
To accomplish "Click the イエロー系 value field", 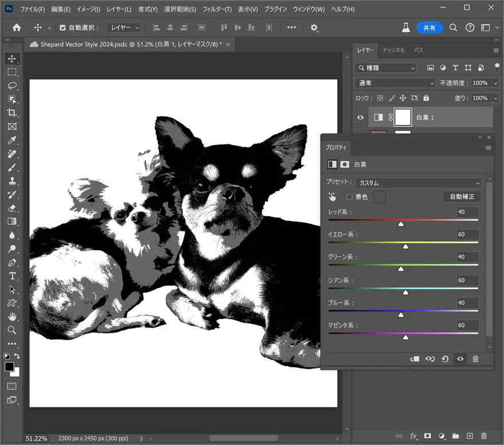I will coord(467,234).
